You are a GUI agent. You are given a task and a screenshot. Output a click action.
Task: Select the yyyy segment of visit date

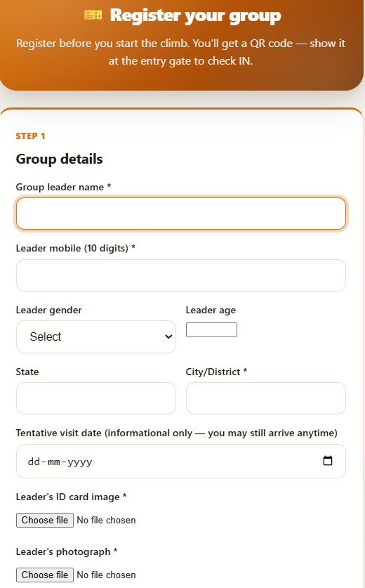pyautogui.click(x=80, y=462)
